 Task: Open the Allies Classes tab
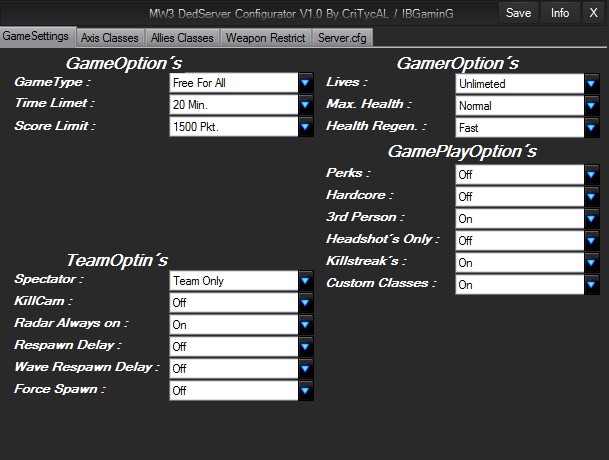(x=182, y=38)
